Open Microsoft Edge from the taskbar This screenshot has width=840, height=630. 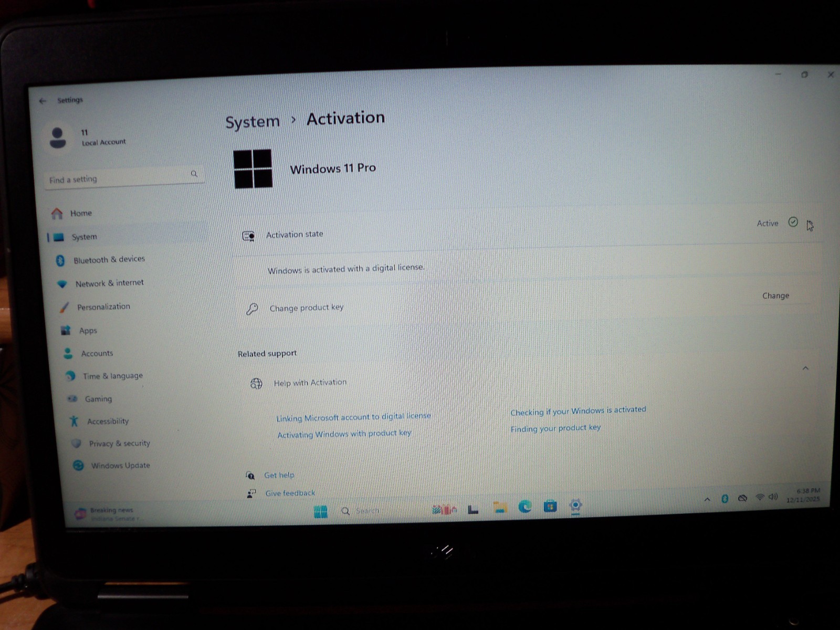524,507
